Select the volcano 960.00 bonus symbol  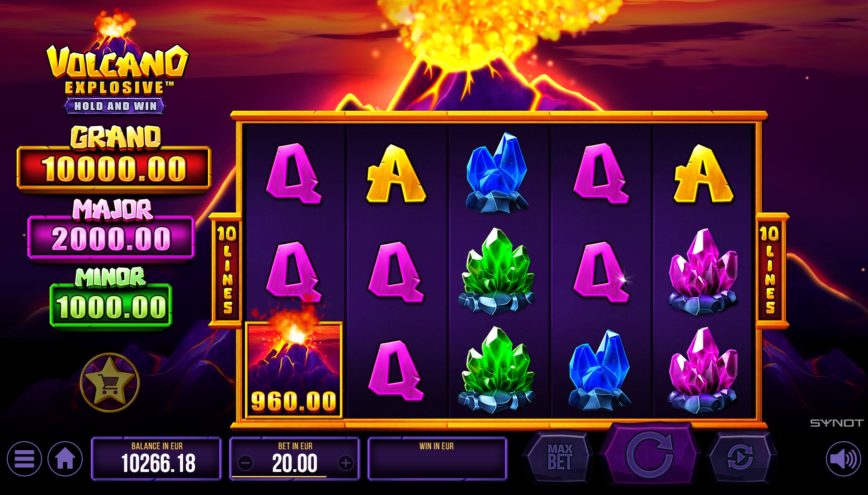[294, 369]
